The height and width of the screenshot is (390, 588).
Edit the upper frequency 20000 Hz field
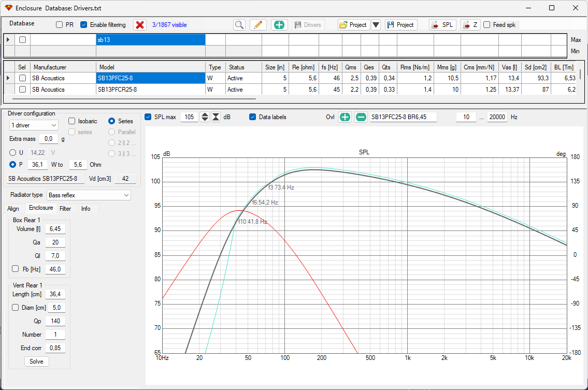[x=497, y=117]
